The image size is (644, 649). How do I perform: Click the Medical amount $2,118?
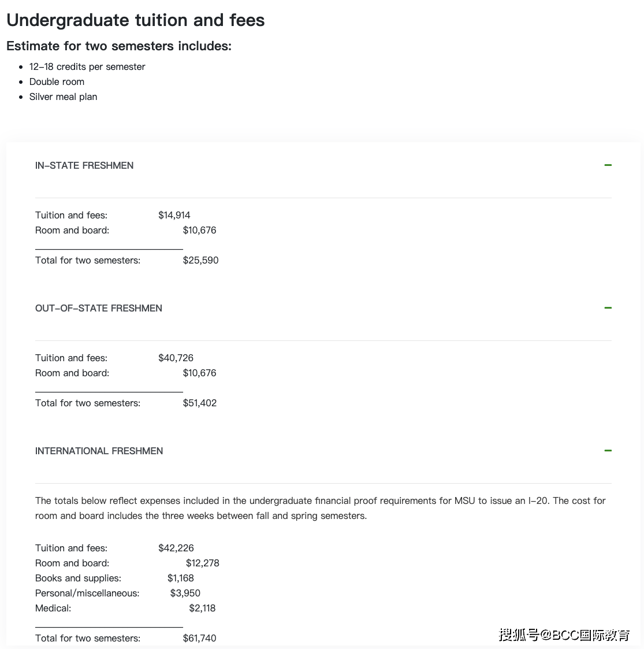point(202,609)
